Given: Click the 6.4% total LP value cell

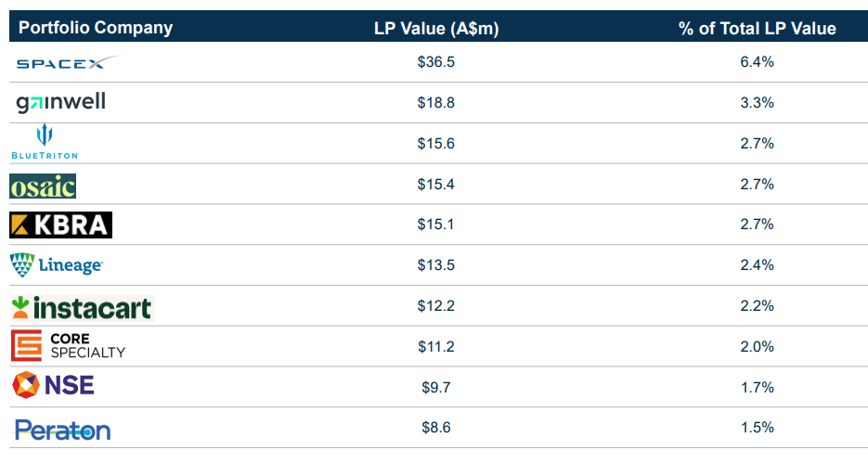Looking at the screenshot, I should [758, 62].
